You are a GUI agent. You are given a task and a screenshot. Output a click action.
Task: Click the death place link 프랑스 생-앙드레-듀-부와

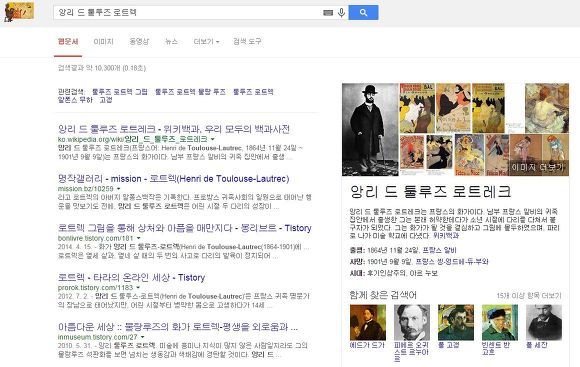tap(452, 262)
